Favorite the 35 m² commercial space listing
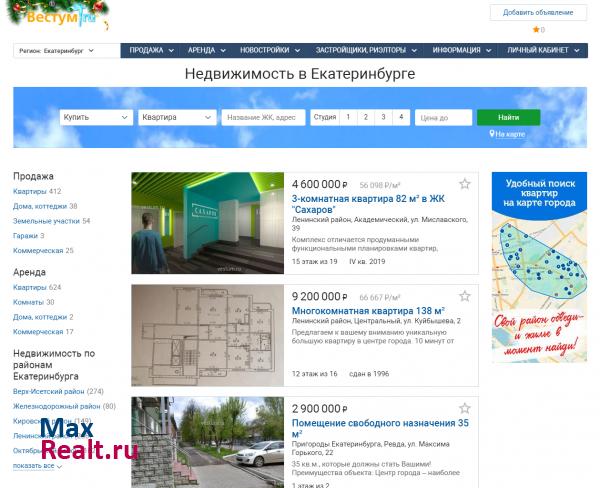The height and width of the screenshot is (488, 600). (x=465, y=409)
